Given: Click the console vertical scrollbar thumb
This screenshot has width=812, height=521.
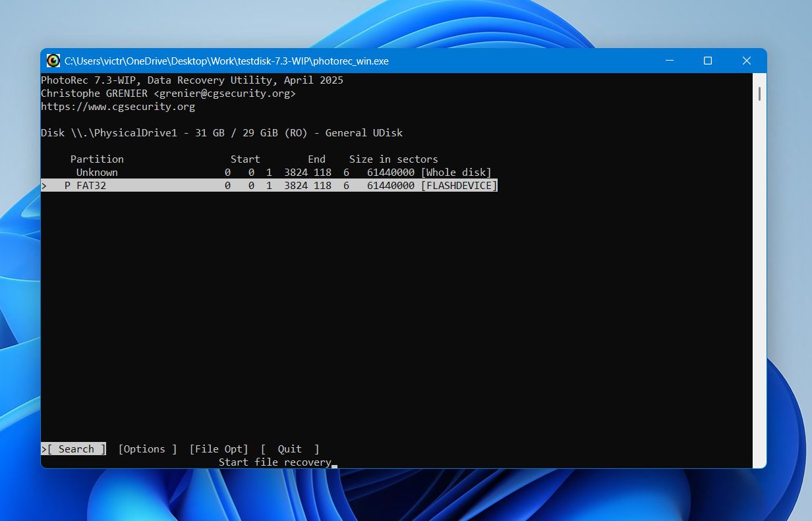Looking at the screenshot, I should 759,94.
